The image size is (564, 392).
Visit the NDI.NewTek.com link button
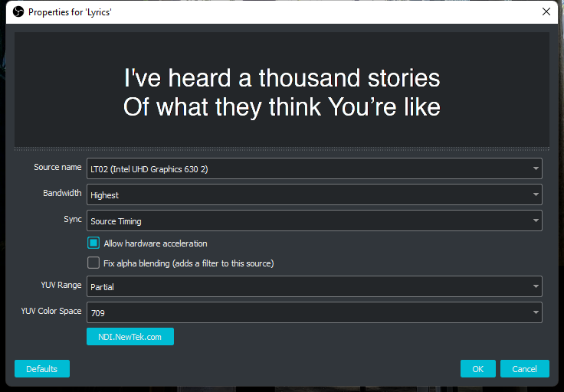pos(130,337)
